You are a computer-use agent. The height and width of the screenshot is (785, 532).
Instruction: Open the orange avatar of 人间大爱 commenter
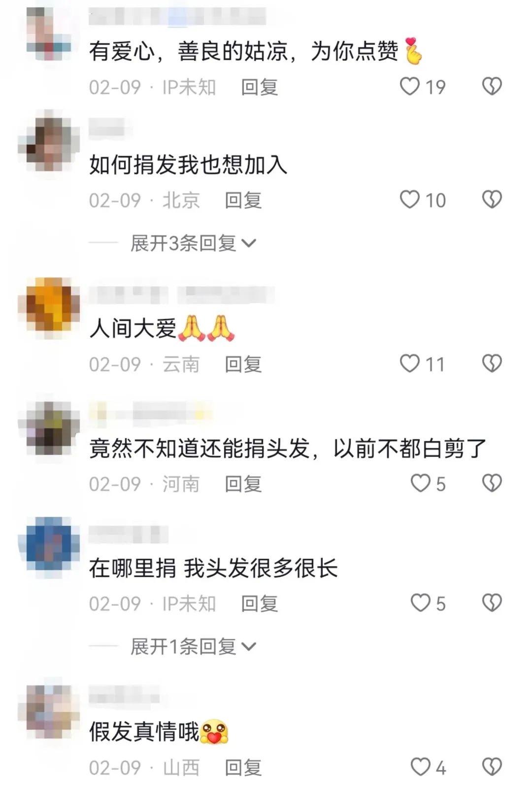coord(49,307)
